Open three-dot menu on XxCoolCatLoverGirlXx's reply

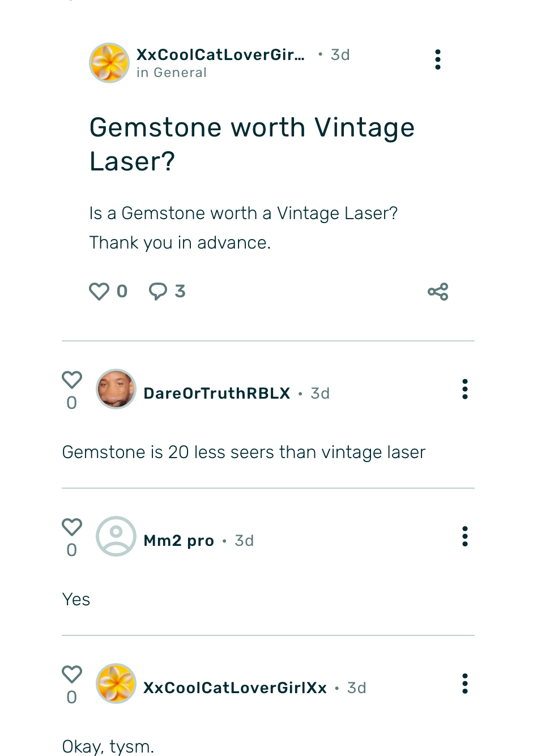click(465, 684)
